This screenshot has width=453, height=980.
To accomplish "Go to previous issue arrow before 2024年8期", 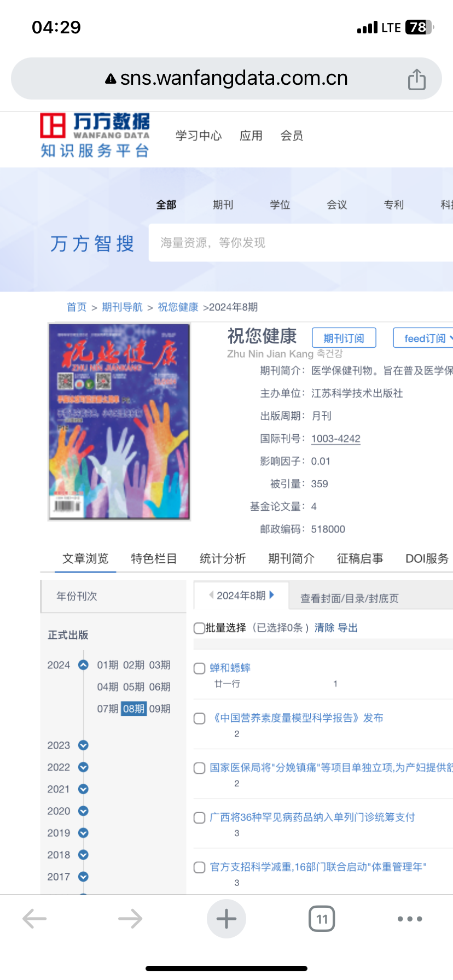I will [x=211, y=595].
